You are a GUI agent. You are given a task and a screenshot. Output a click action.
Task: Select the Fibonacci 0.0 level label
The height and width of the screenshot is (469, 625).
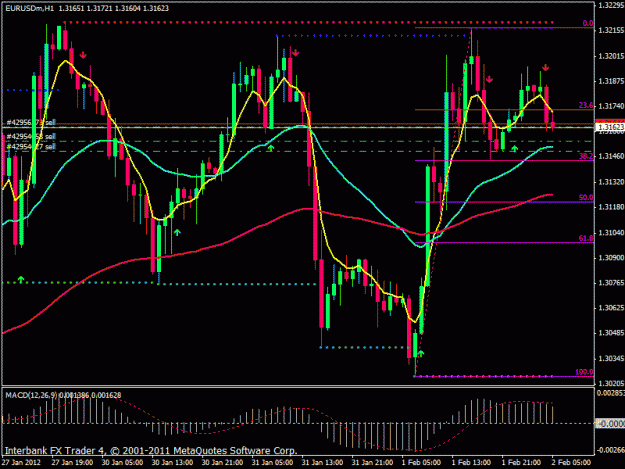(x=588, y=23)
